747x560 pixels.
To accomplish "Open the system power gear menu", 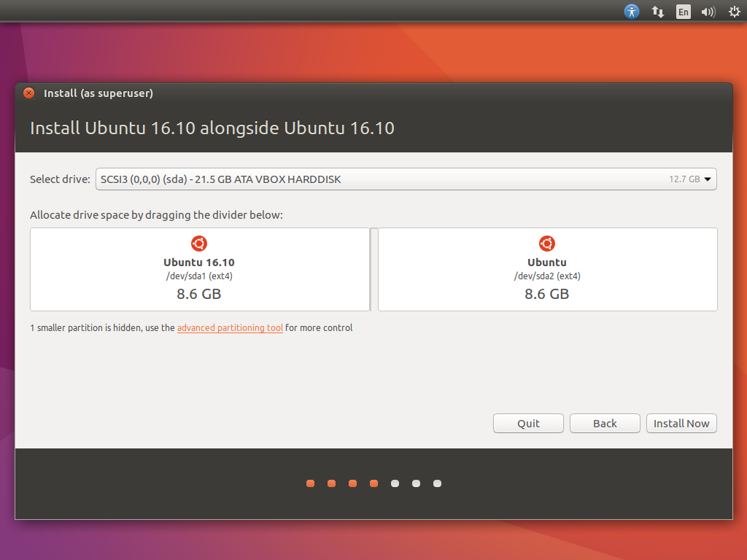I will 734,12.
